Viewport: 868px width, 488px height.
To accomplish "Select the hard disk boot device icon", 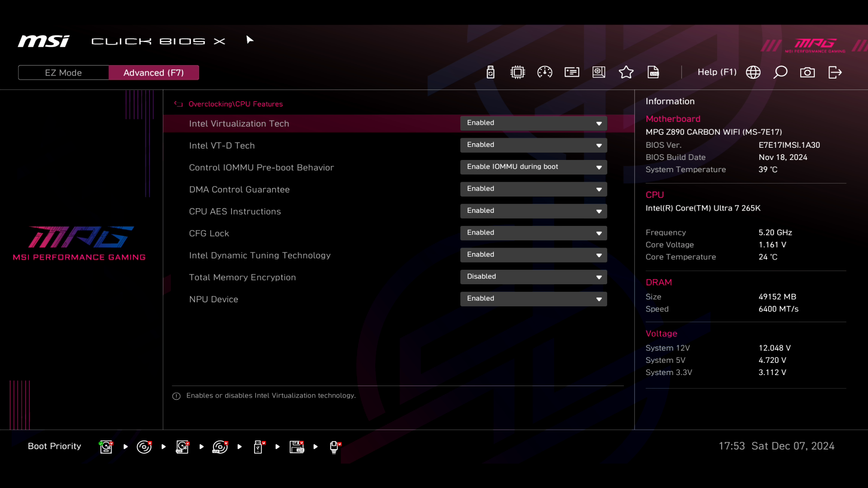I will point(106,447).
